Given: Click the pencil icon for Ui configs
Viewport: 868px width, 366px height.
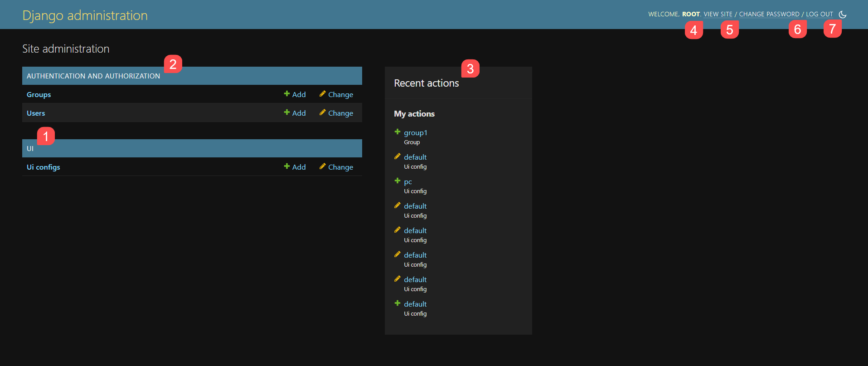Looking at the screenshot, I should [322, 166].
